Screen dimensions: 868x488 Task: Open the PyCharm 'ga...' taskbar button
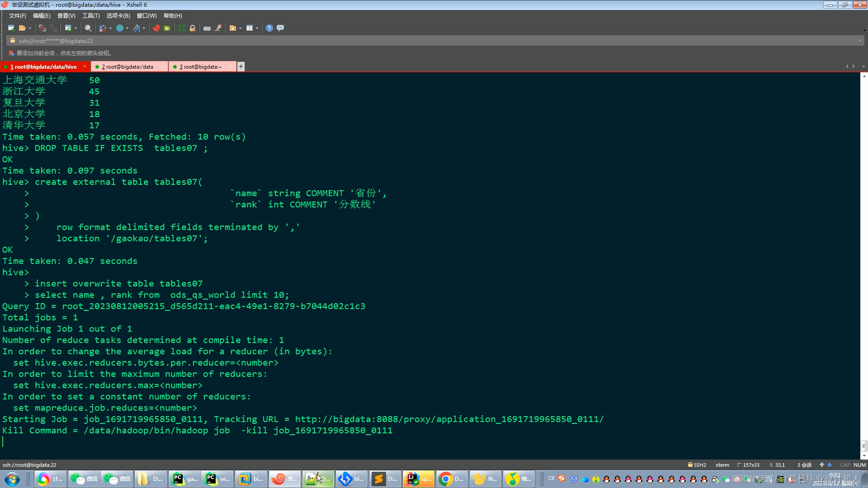(184, 479)
